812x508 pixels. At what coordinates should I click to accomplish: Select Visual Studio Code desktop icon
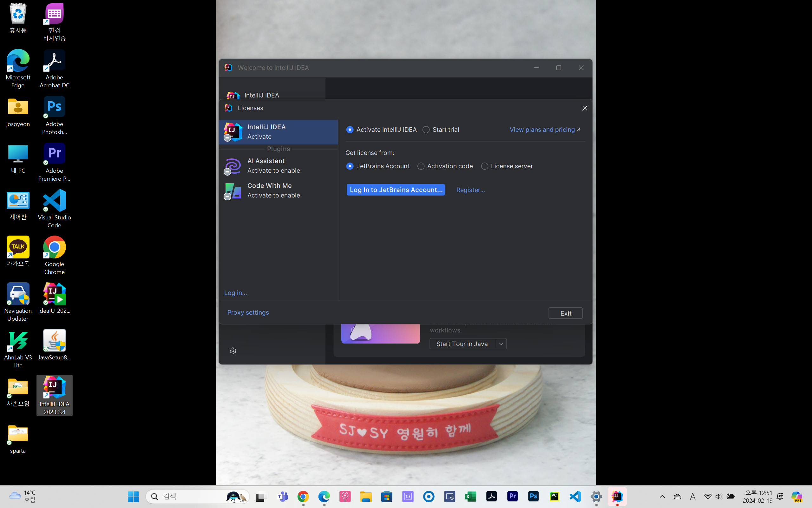54,209
